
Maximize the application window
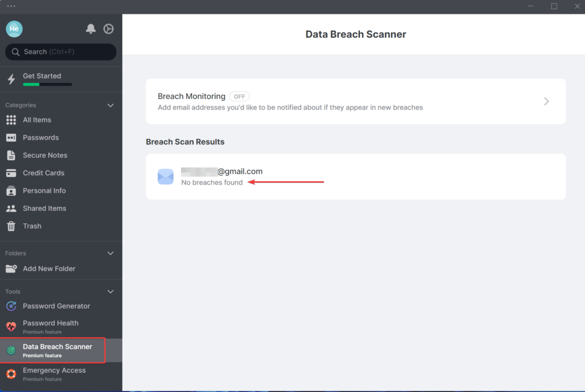pyautogui.click(x=554, y=6)
